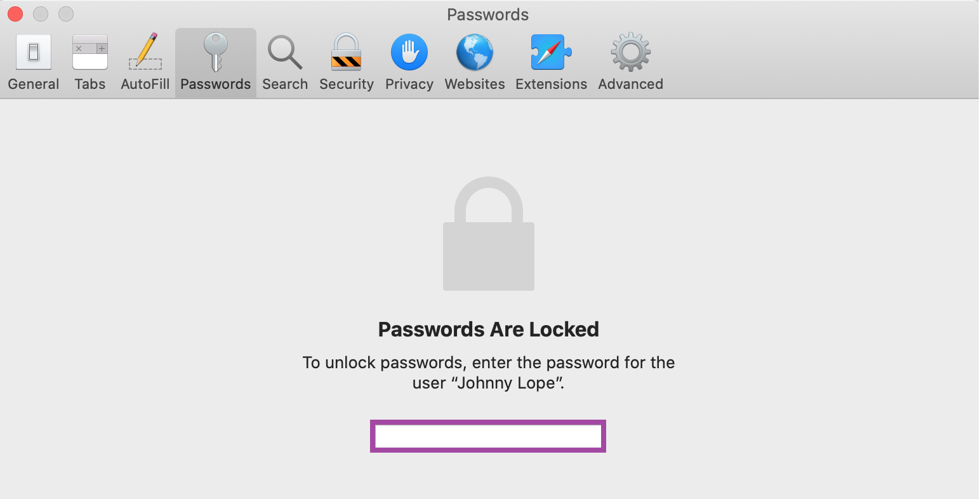Click the "Passwords" window title text

pos(487,15)
